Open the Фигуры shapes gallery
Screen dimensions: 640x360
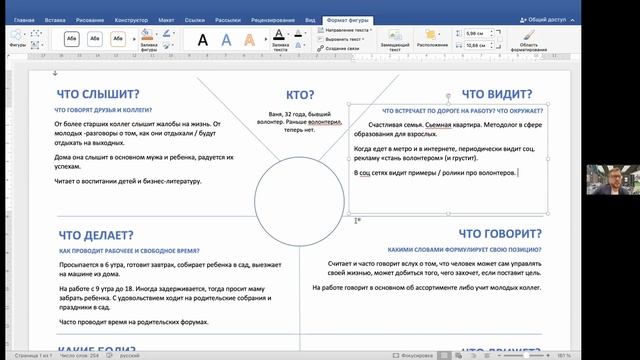[17, 38]
